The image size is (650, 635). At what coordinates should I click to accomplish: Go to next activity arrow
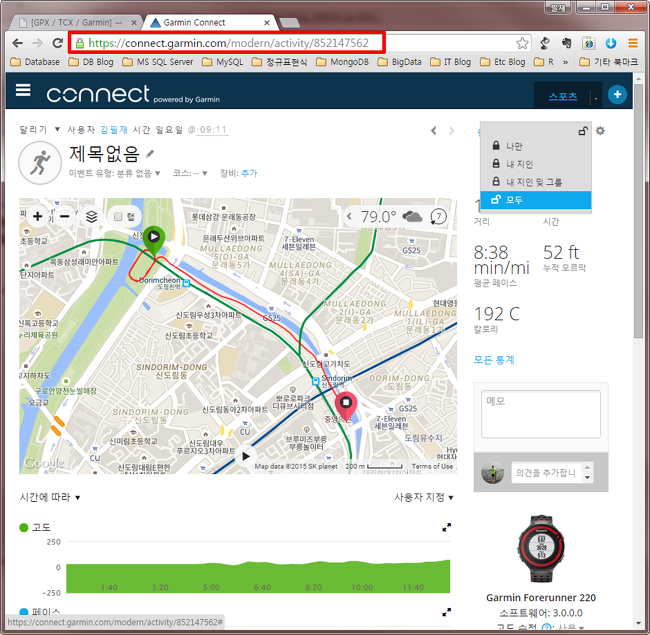451,131
